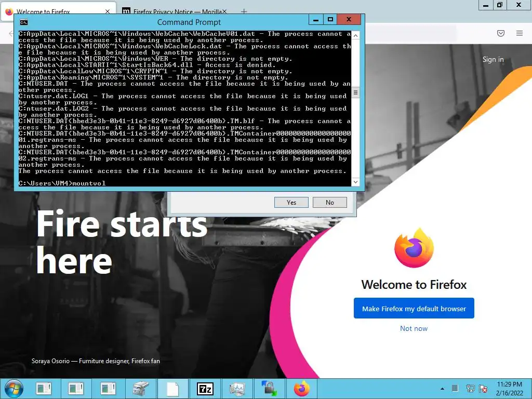Go back using Firefox back arrow
532x399 pixels.
11,33
